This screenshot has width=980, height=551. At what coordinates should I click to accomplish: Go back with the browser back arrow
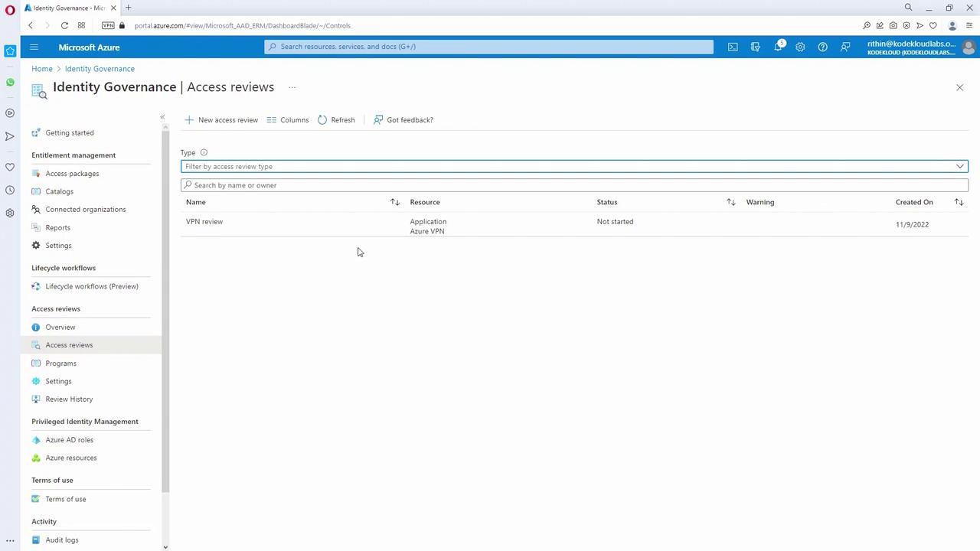[x=31, y=25]
